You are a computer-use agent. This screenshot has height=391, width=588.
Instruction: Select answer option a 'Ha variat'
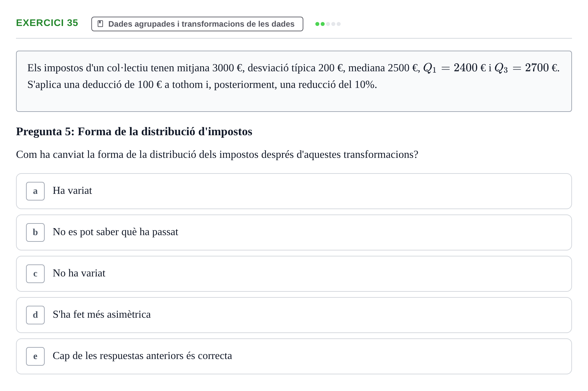294,191
